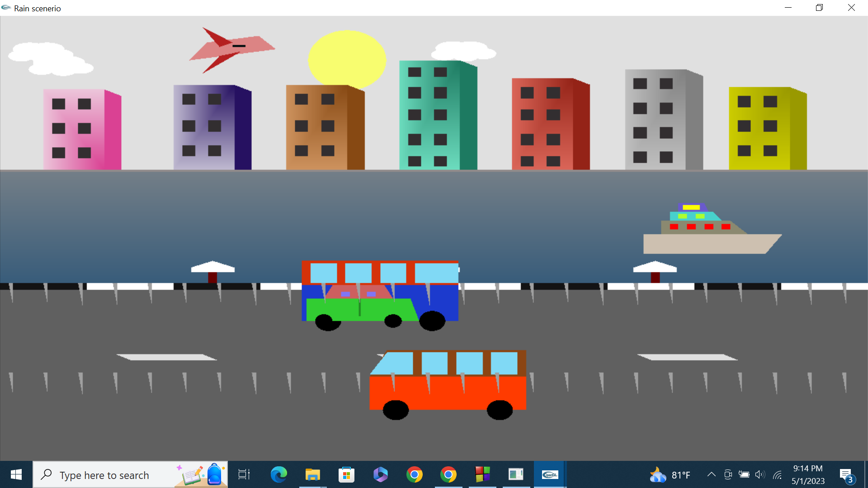Open the Start menu
868x488 pixels.
tap(16, 474)
